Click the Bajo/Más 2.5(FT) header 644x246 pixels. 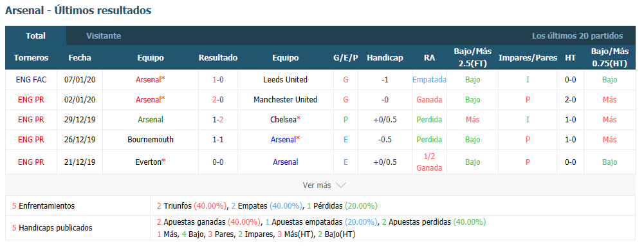(472, 57)
